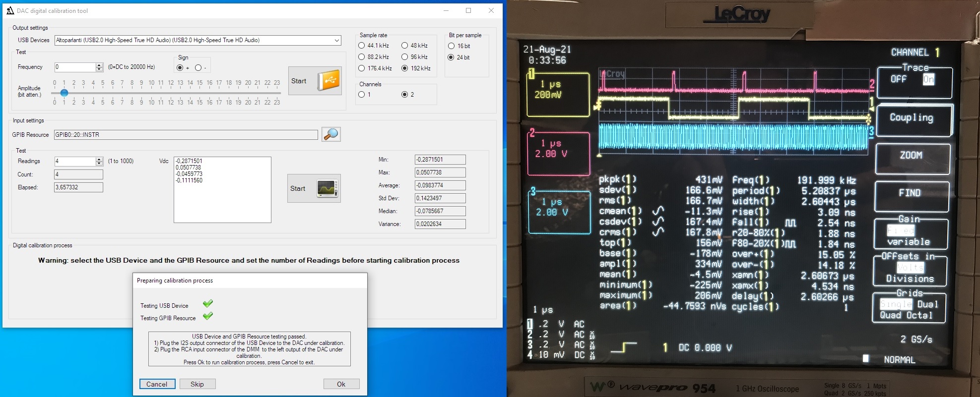Click Skip in the calibration dialog
This screenshot has height=397, width=980.
pos(197,384)
